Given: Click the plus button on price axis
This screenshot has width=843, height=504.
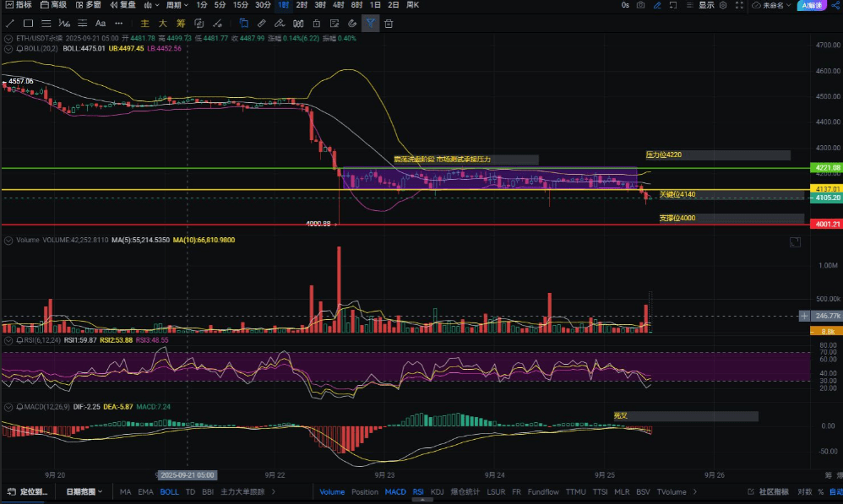Looking at the screenshot, I should click(x=804, y=316).
